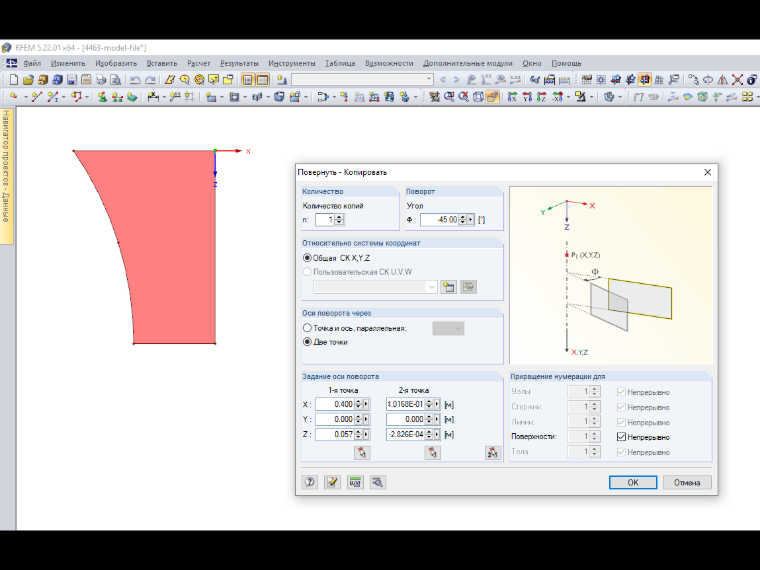
Task: Click the View in Z direction icon
Action: click(541, 97)
